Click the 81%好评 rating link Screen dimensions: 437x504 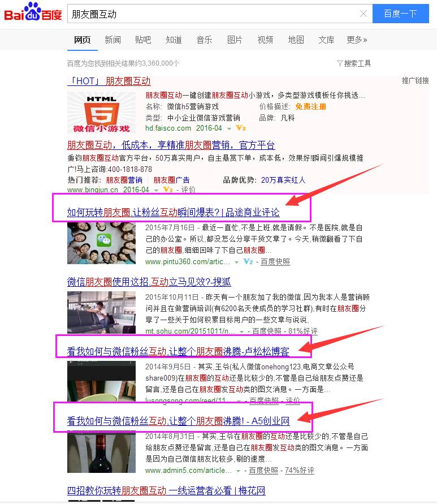point(302,331)
